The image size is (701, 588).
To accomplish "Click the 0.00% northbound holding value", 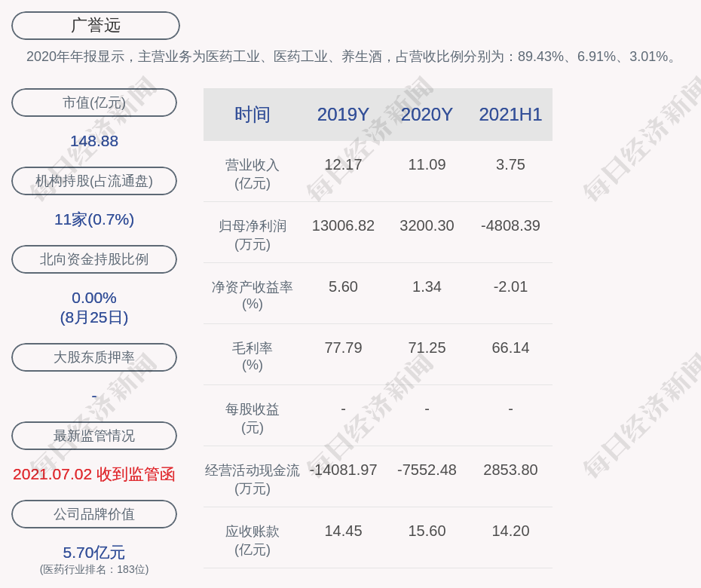I will point(94,297).
